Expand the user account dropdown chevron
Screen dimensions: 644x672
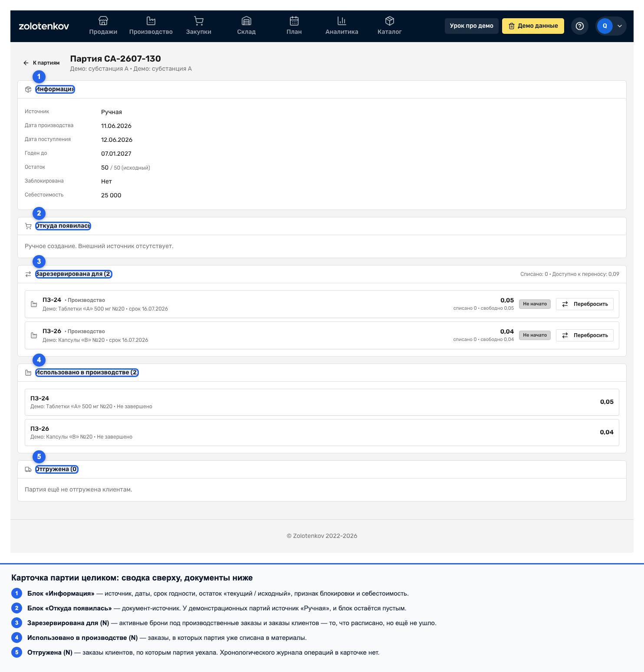[620, 26]
